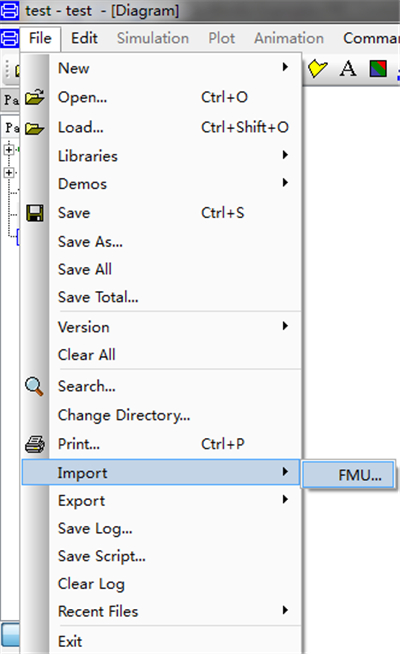
Task: Click the Print printer icon
Action: [35, 444]
